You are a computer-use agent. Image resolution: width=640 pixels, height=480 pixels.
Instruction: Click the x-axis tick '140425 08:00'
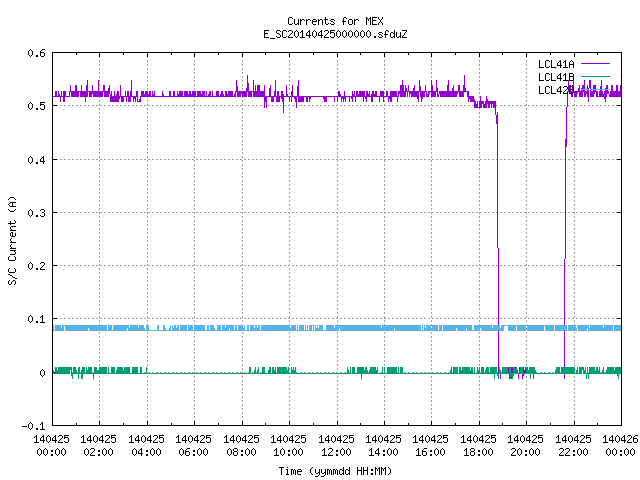coord(241,446)
